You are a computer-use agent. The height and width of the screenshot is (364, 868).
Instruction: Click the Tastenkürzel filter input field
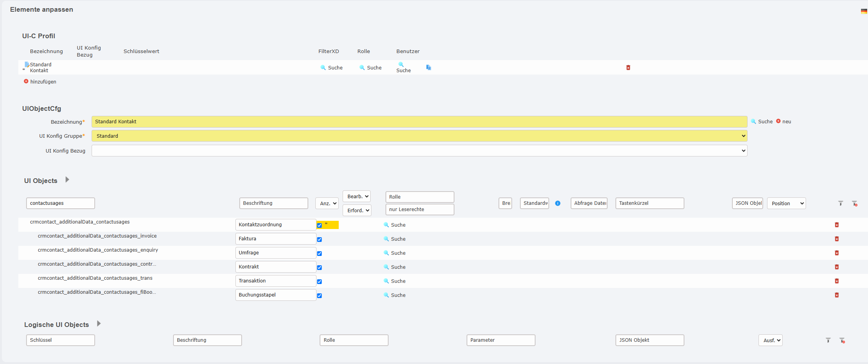point(649,203)
